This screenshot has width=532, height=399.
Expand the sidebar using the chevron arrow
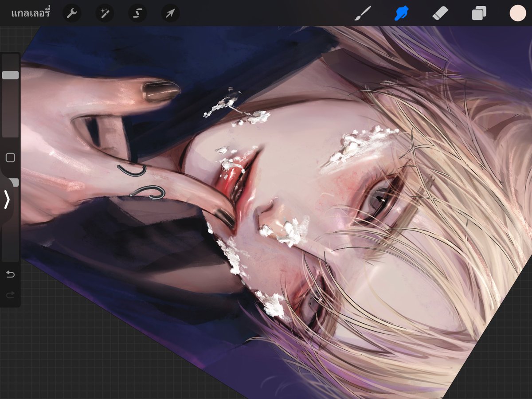pos(7,200)
